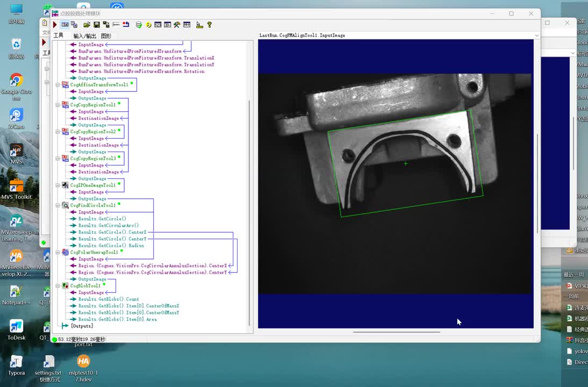The width and height of the screenshot is (588, 387).
Task: Click the hammer and wrench toolbox icon
Action: click(177, 25)
